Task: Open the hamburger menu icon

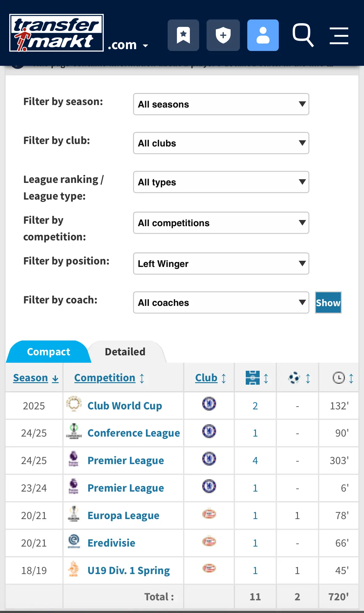Action: click(339, 36)
